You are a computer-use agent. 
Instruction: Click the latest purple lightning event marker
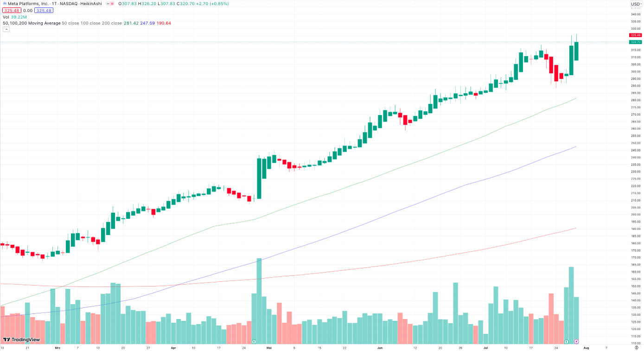[x=576, y=341]
